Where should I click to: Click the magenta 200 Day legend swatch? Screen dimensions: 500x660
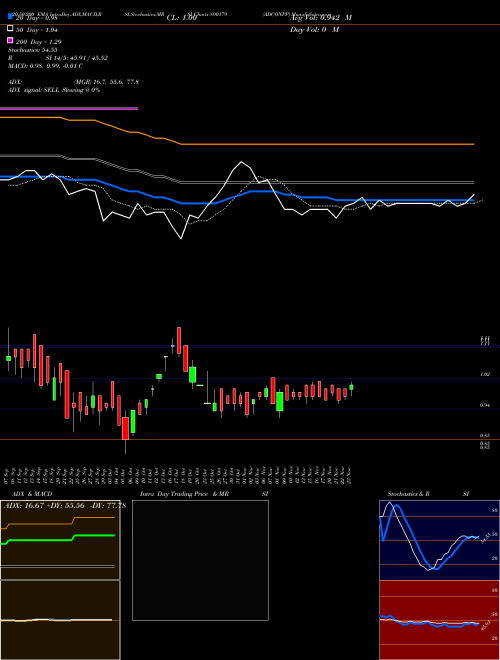[10, 40]
